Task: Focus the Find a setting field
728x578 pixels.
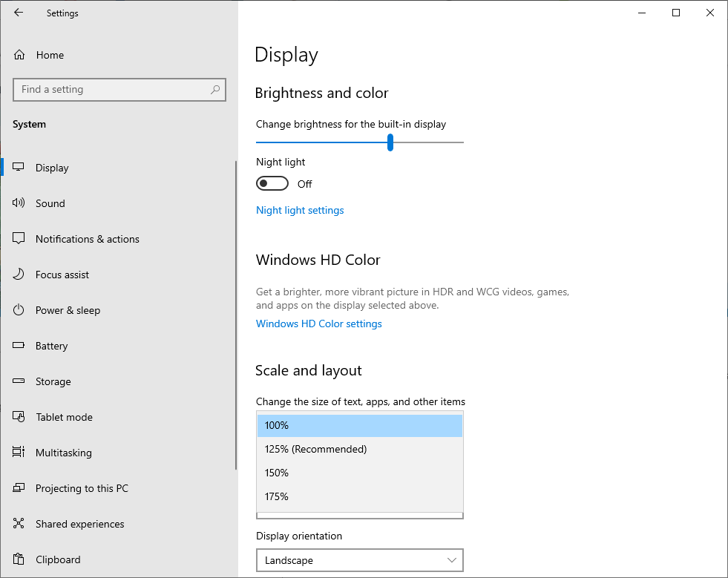Action: 119,90
